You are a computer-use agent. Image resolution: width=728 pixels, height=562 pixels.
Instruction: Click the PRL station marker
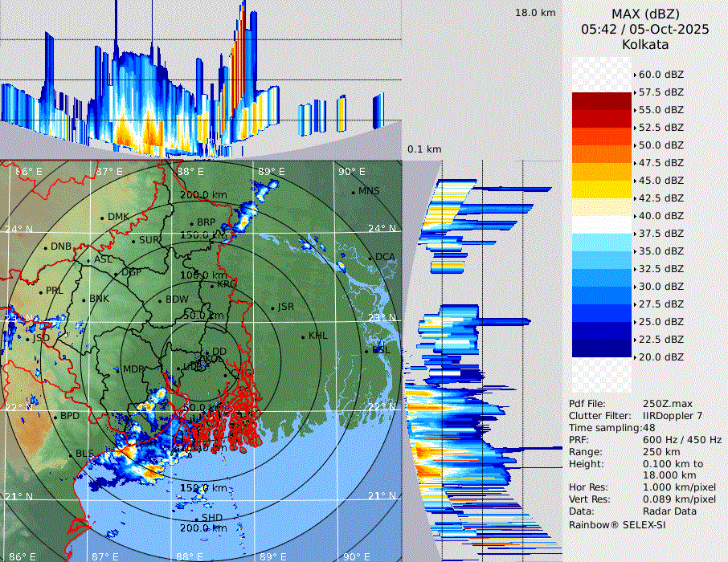(x=42, y=291)
